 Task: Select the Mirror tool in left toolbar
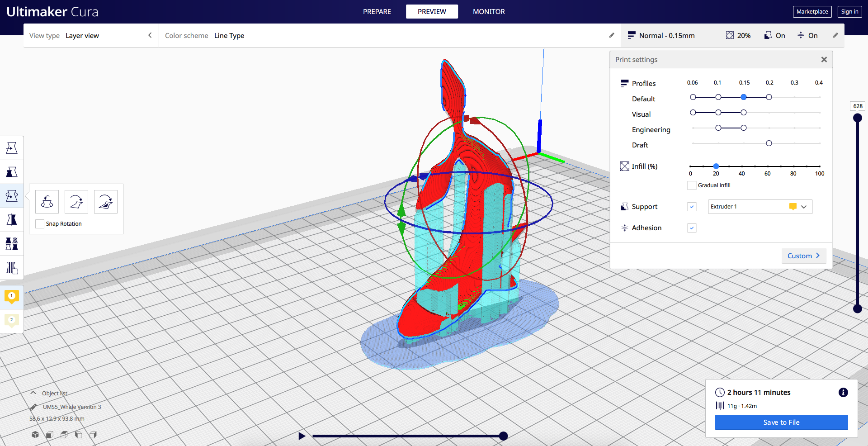(x=12, y=220)
